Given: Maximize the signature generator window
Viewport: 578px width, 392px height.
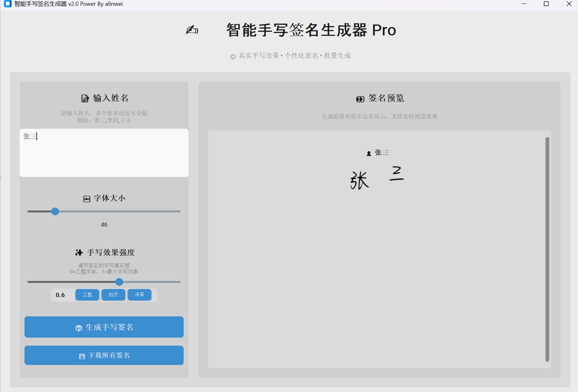Looking at the screenshot, I should point(546,4).
